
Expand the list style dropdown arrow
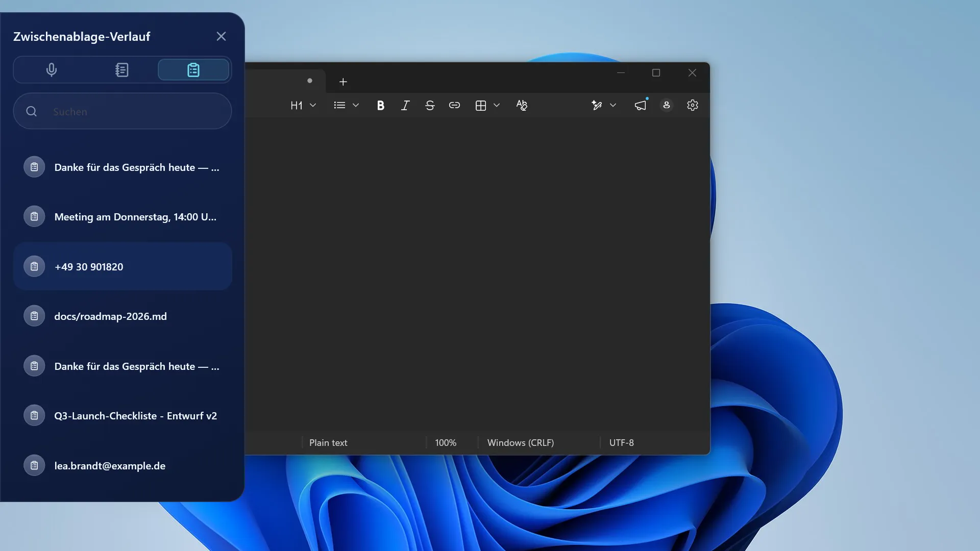pyautogui.click(x=356, y=105)
